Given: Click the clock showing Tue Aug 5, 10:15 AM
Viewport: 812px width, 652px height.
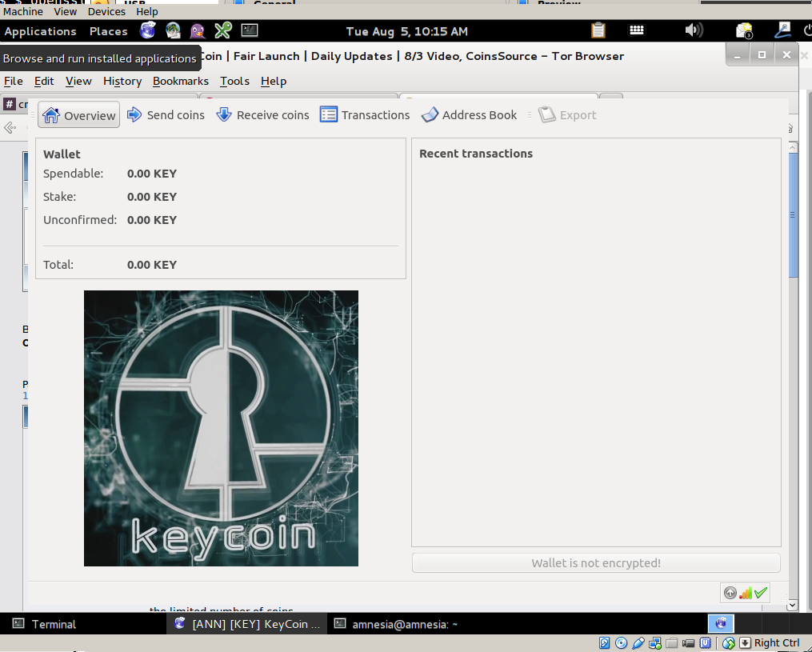Looking at the screenshot, I should pos(407,31).
